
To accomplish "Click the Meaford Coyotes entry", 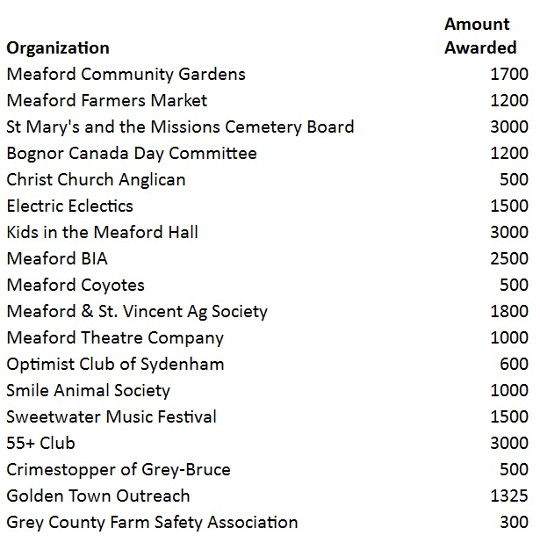I will point(75,285).
